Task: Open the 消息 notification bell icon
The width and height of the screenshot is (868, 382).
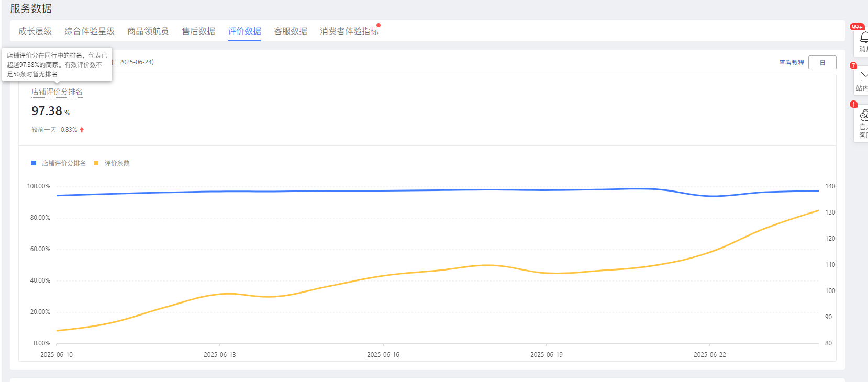Action: point(863,38)
